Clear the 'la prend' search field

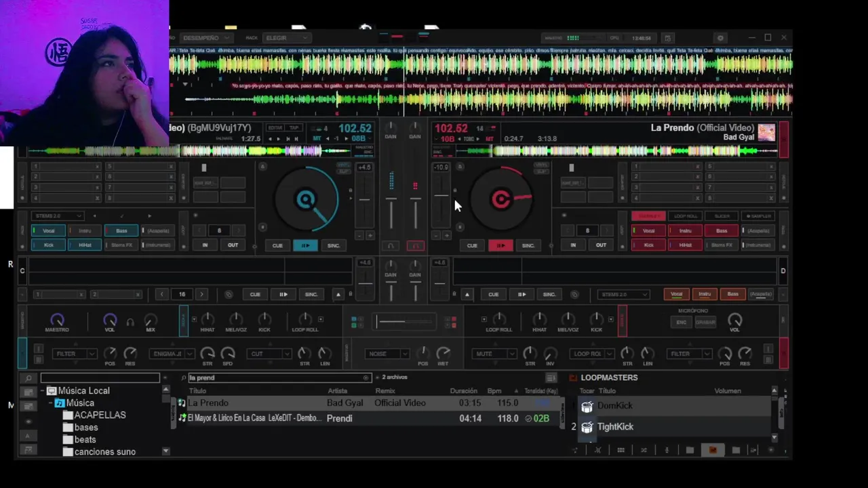click(x=366, y=378)
